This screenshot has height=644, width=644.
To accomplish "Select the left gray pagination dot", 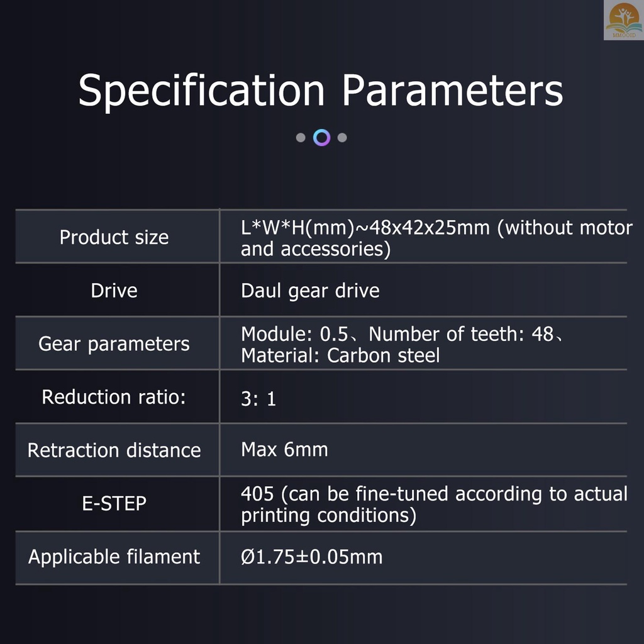I will (x=301, y=138).
